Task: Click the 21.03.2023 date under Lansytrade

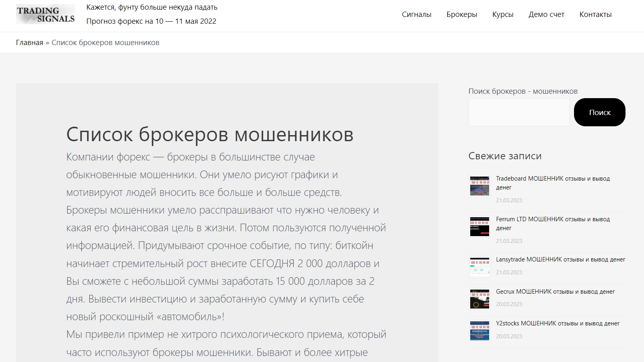Action: pyautogui.click(x=509, y=272)
